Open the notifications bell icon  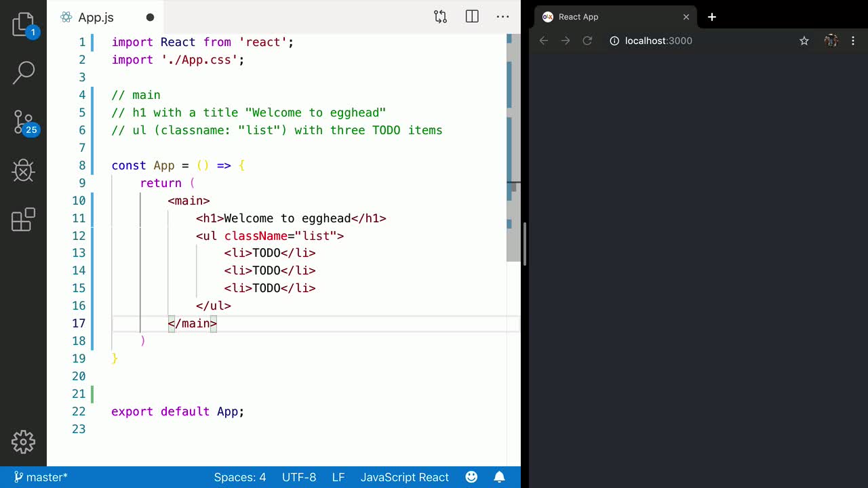click(x=499, y=477)
